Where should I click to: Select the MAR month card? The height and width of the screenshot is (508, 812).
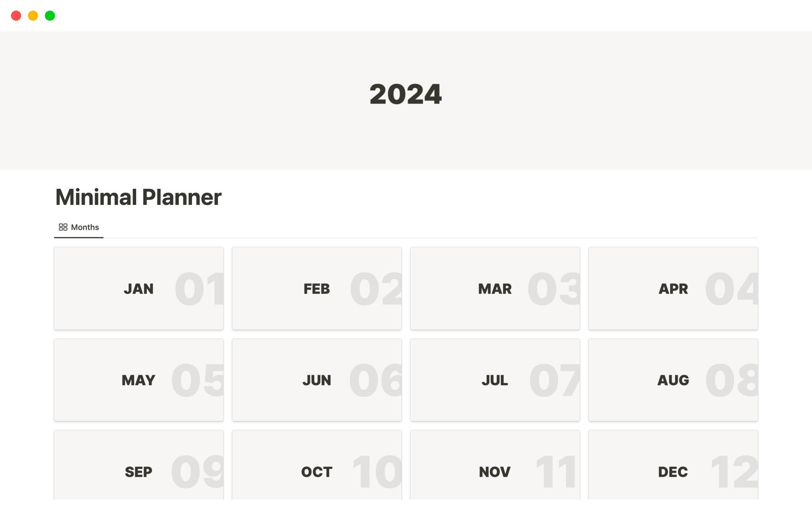[x=495, y=289]
